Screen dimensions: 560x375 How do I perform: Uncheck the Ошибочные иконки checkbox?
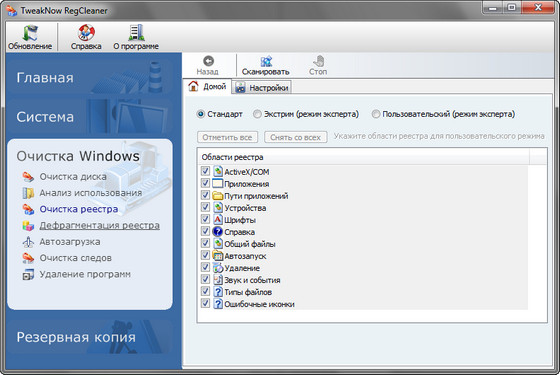coord(205,303)
